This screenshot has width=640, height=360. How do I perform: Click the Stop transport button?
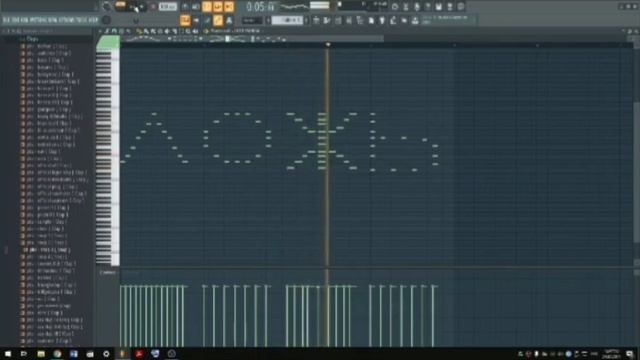(142, 7)
